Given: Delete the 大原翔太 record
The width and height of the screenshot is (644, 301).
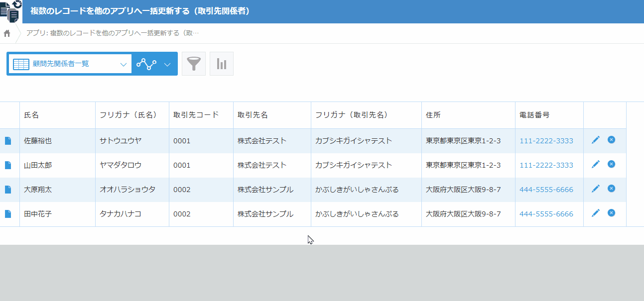Looking at the screenshot, I should (611, 189).
